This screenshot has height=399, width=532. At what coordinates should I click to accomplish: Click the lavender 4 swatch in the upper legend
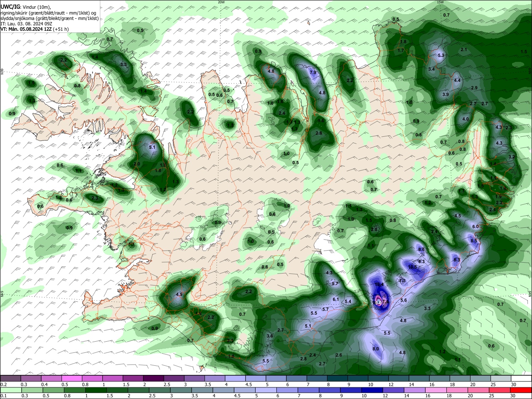[235, 378]
